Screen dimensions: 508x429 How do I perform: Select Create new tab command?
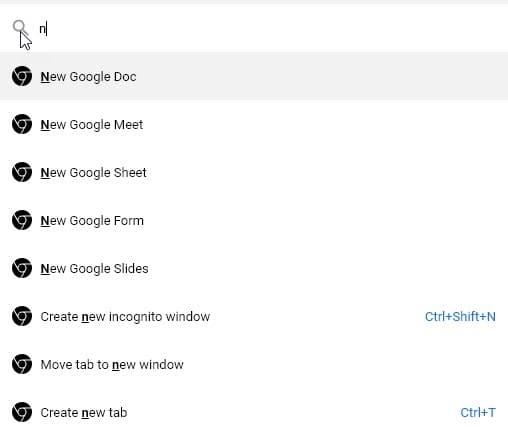click(x=254, y=412)
